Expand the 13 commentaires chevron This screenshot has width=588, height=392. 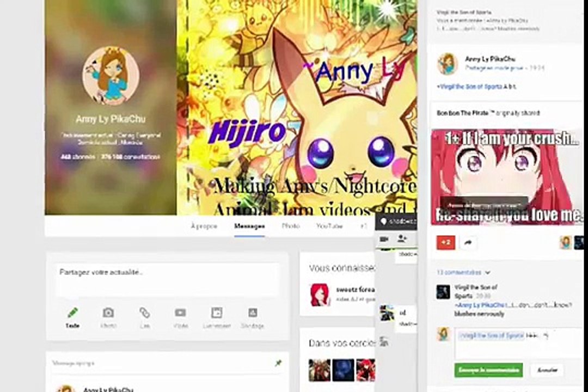487,273
